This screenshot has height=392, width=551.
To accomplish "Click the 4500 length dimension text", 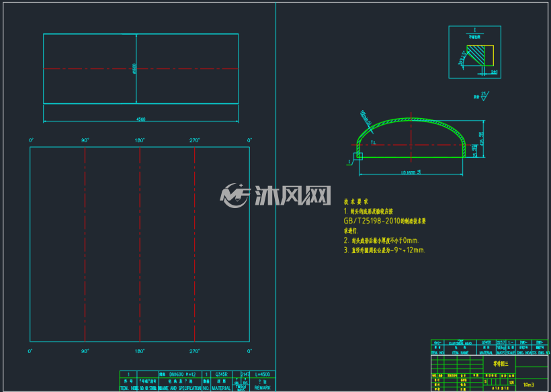I will 141,119.
